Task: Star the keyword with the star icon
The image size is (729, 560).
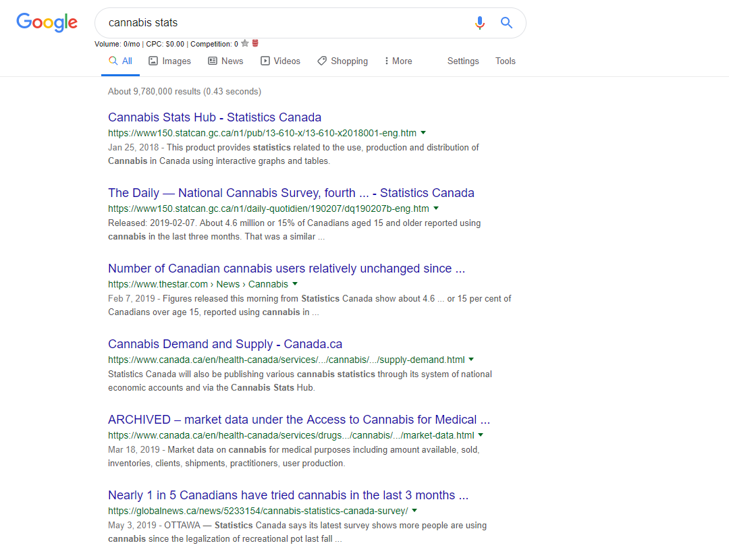Action: [x=245, y=44]
